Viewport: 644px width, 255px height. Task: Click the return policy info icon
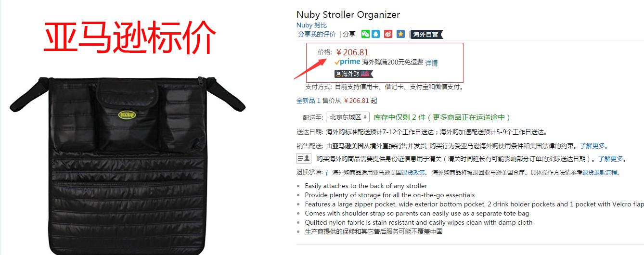327,173
